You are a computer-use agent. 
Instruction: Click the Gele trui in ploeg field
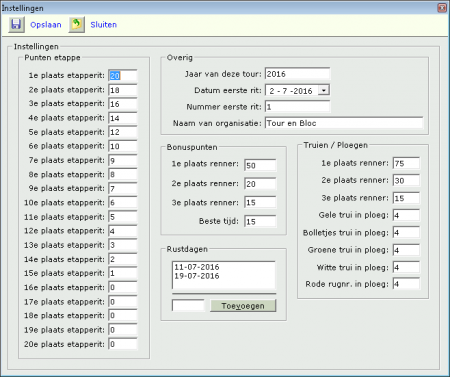click(x=406, y=215)
